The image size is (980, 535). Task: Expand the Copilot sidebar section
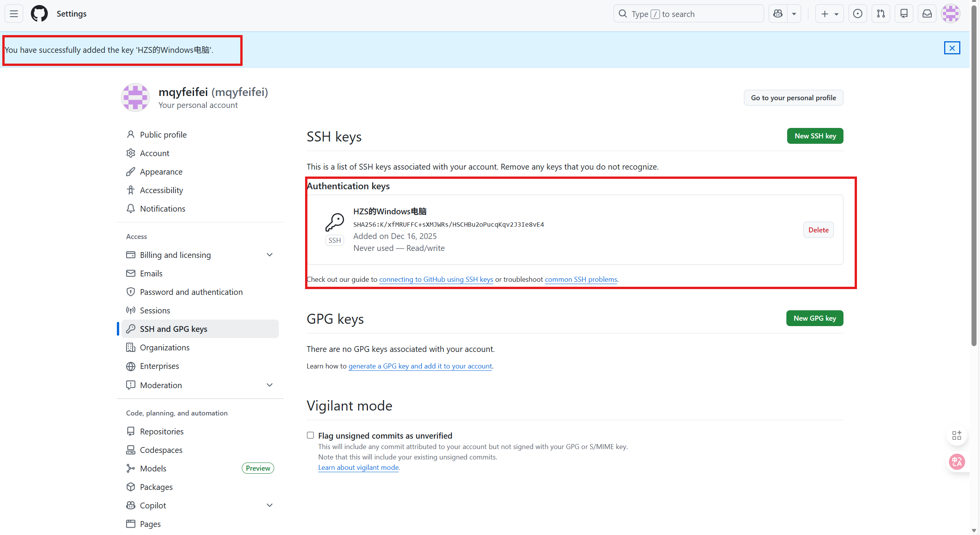[270, 505]
